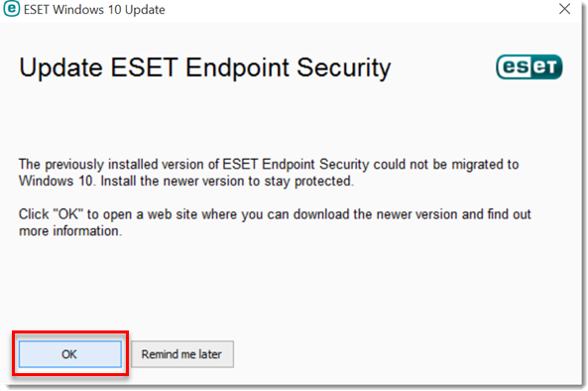This screenshot has height=391, width=588.
Task: Click the 'ESET Windows 10 Update' title text
Action: click(94, 10)
